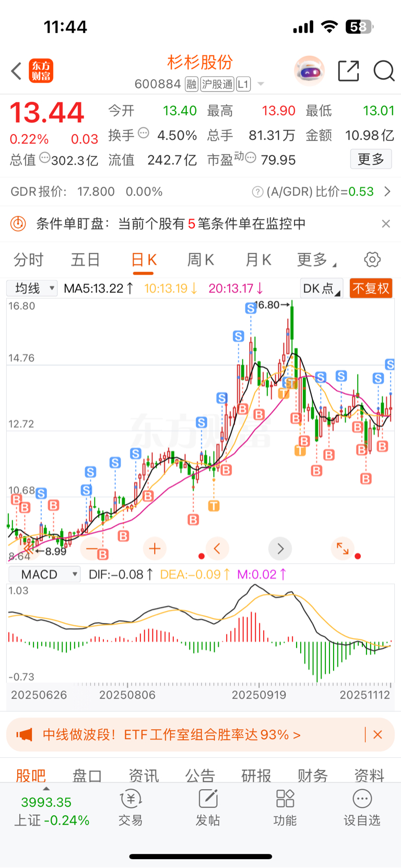Open the 财务 tab
401x868 pixels.
pos(313,776)
